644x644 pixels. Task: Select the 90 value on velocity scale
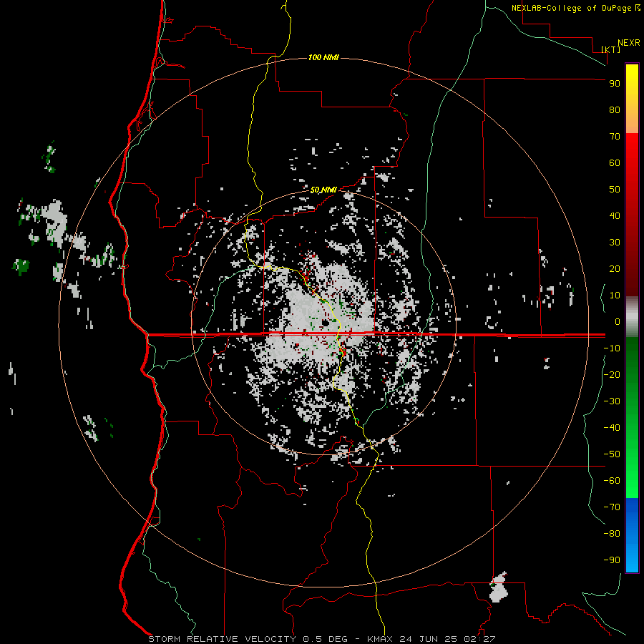click(x=615, y=84)
